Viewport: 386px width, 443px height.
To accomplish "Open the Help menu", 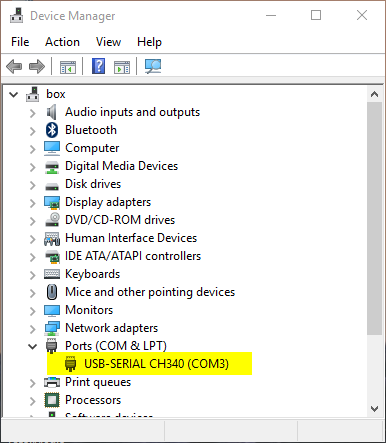I will (149, 42).
